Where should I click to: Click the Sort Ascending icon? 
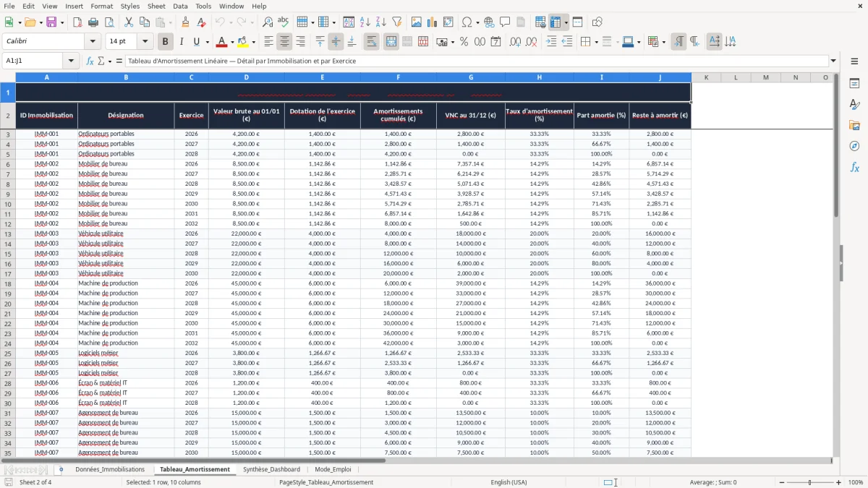click(x=365, y=22)
